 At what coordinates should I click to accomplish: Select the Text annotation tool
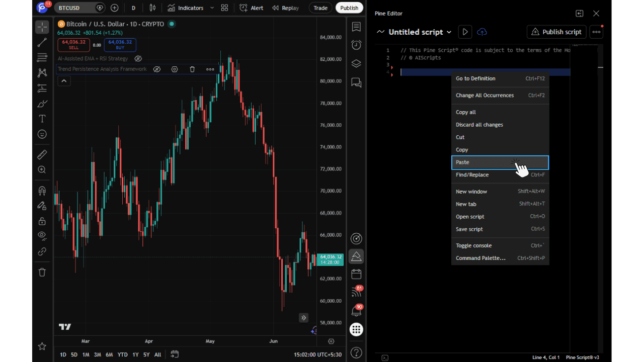(x=42, y=119)
